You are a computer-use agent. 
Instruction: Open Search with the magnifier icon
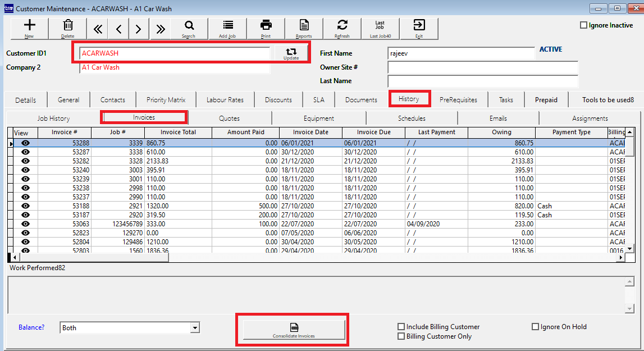[189, 27]
